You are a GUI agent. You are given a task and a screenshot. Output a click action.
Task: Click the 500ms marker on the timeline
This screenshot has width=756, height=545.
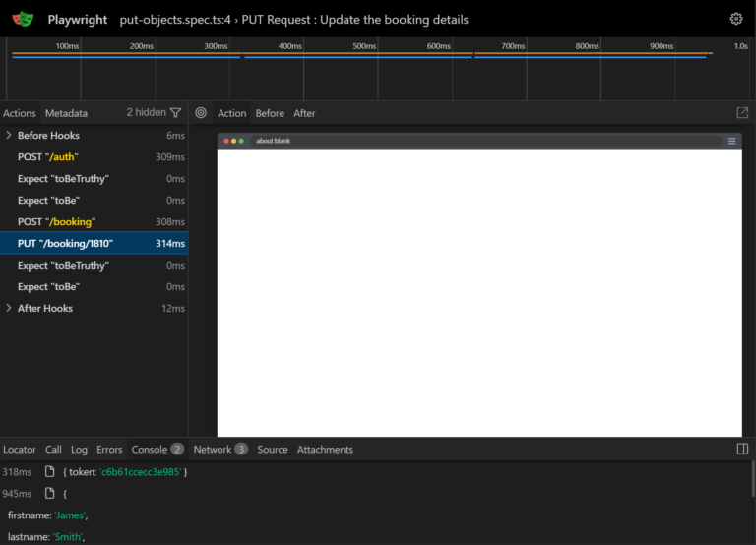pos(364,46)
